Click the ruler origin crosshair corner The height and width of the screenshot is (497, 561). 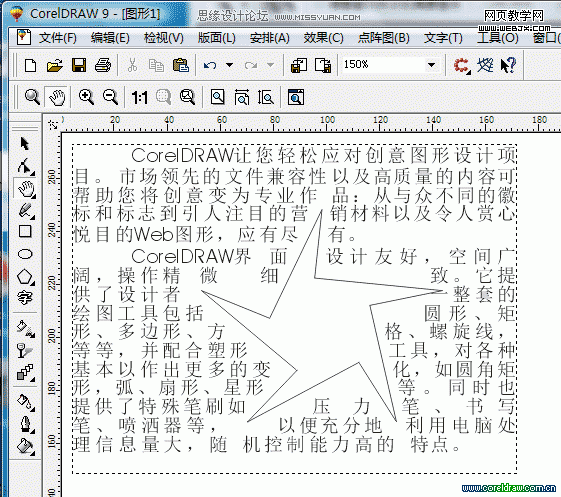(x=53, y=124)
